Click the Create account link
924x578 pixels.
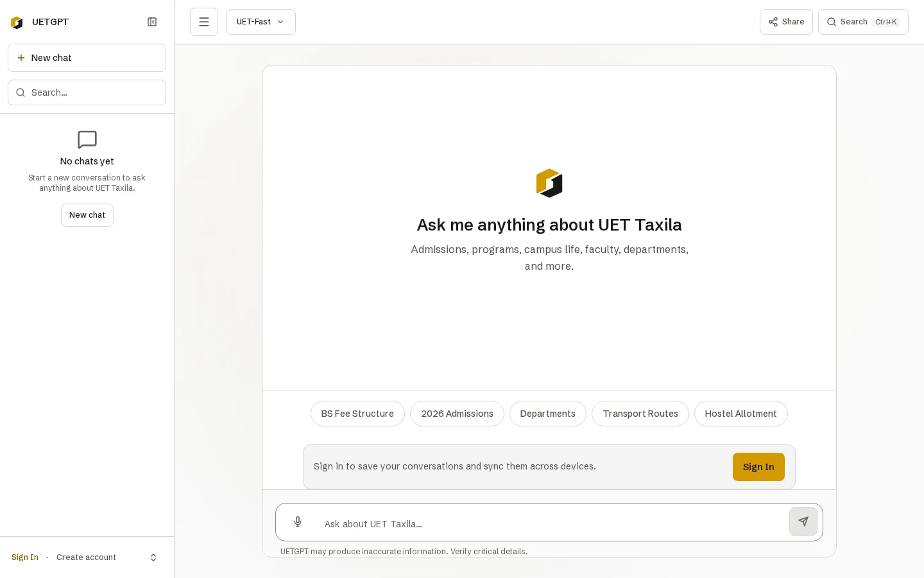click(86, 557)
